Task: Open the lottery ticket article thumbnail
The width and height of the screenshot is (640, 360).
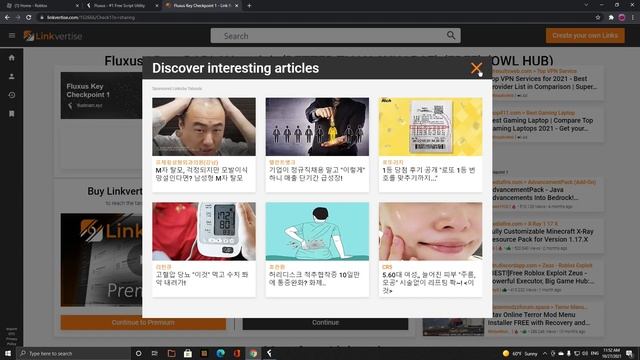Action: pyautogui.click(x=431, y=127)
